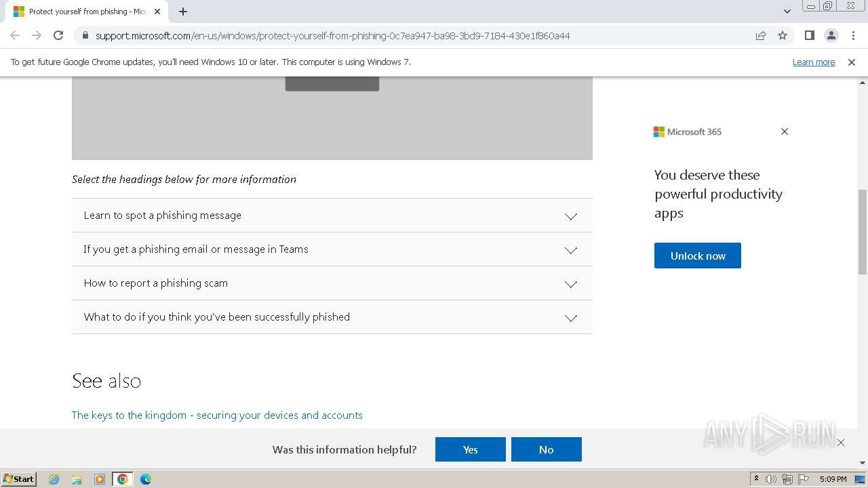Expand How to report a phishing scam
Viewport: 868px width, 488px height.
tap(332, 283)
